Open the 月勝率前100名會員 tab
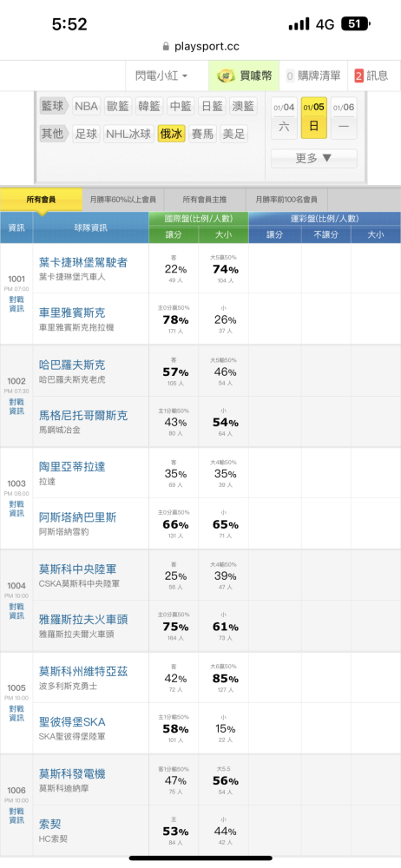This screenshot has width=401, height=868. click(286, 200)
